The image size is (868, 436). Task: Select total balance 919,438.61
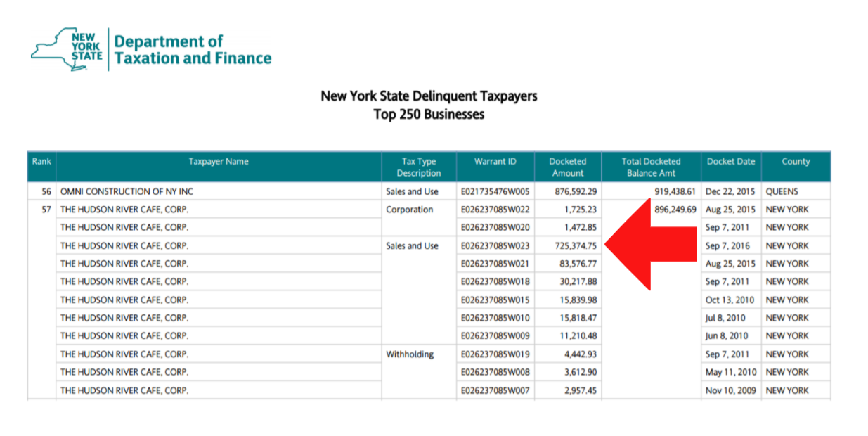[675, 191]
